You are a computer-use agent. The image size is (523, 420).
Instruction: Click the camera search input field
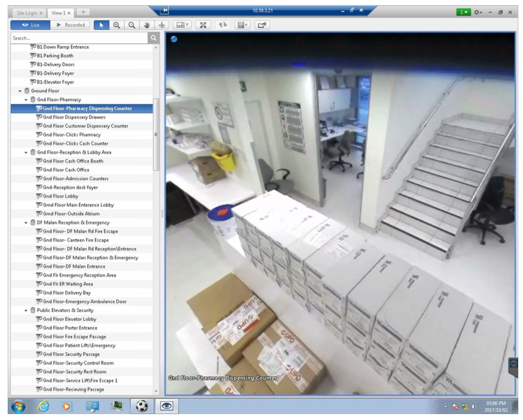point(79,38)
